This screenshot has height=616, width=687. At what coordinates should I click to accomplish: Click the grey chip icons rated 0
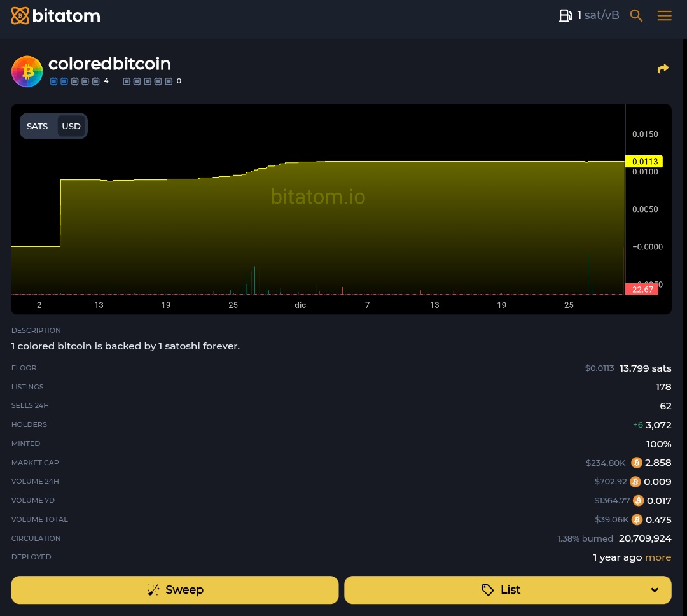coord(148,81)
